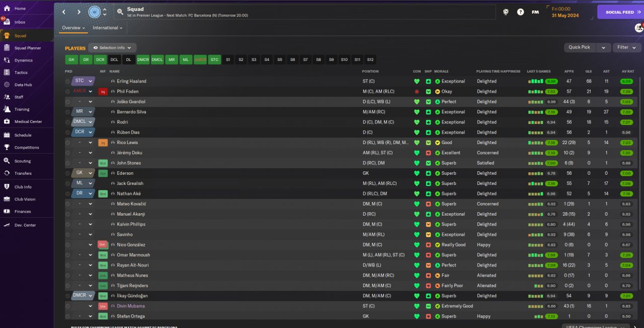Expand the Quick Pick arrow dropdown
The width and height of the screenshot is (644, 328).
603,47
